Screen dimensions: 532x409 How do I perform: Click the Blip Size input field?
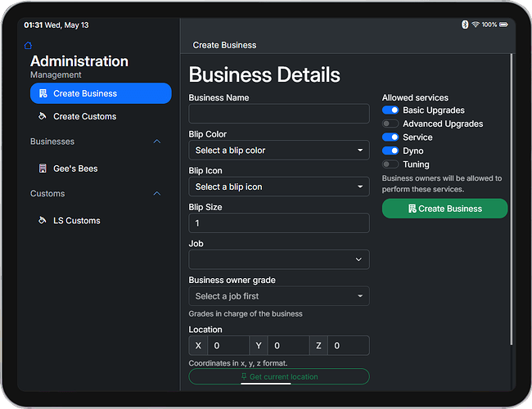tap(279, 223)
